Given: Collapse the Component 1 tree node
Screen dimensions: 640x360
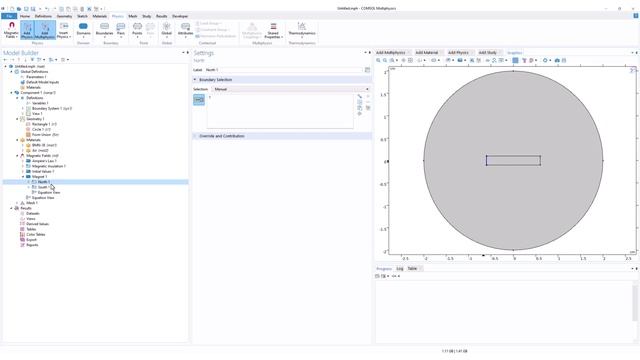Looking at the screenshot, I should click(x=11, y=93).
